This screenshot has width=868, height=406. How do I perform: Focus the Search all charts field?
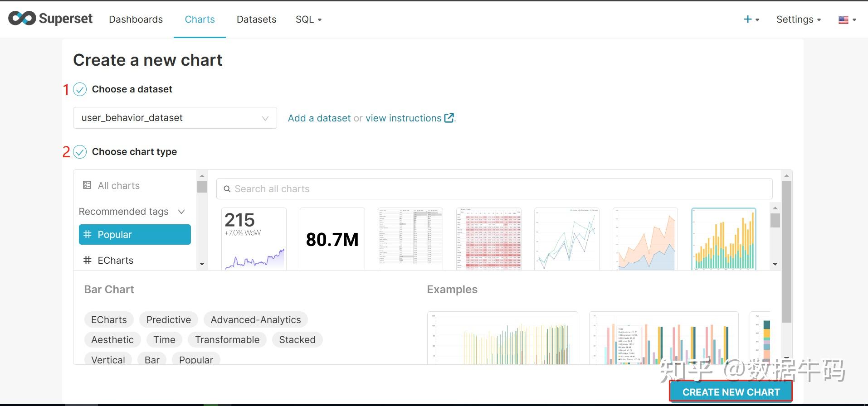coord(494,189)
